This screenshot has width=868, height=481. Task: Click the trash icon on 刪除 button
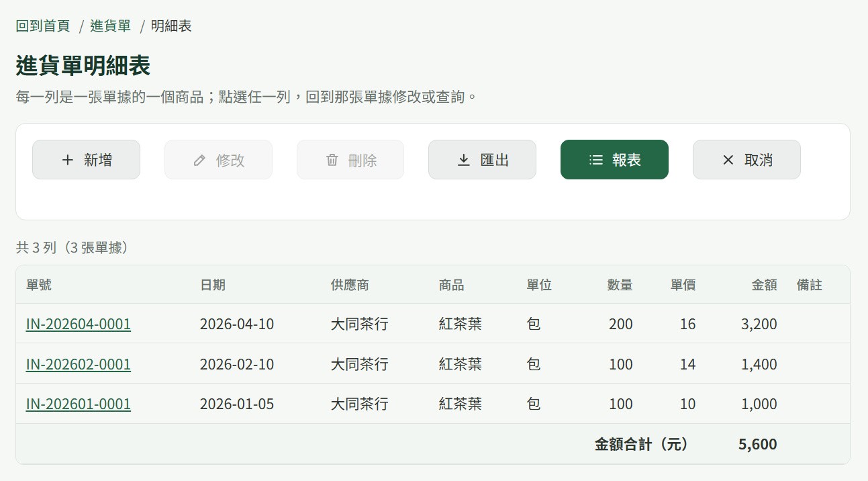tap(332, 160)
